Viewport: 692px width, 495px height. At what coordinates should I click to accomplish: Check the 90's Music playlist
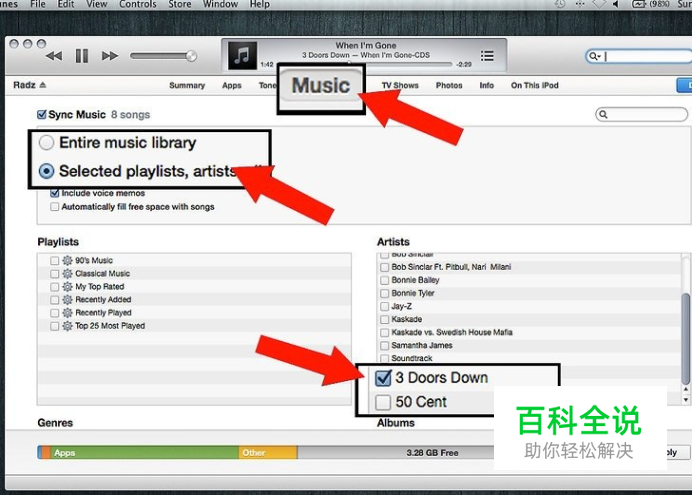(x=54, y=261)
